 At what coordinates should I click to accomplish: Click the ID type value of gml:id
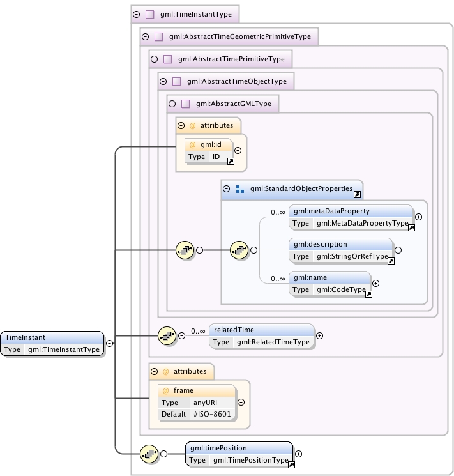(216, 157)
